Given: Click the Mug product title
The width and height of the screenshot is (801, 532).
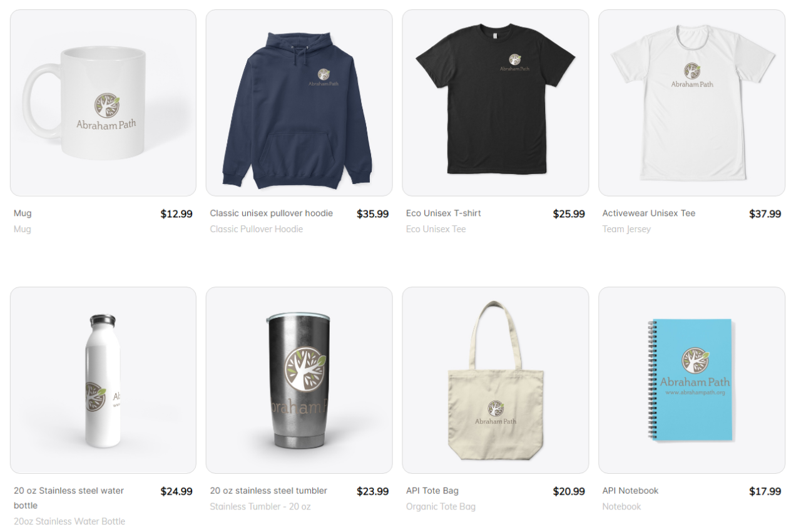Looking at the screenshot, I should pyautogui.click(x=23, y=213).
